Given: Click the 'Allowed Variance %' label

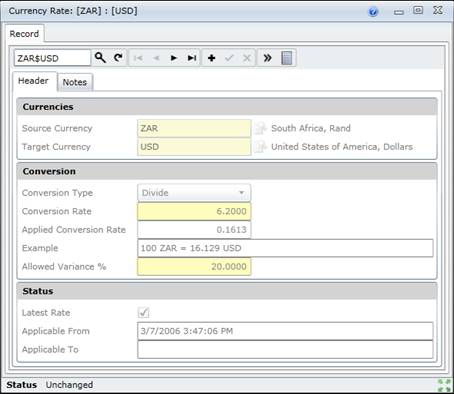Looking at the screenshot, I should tap(64, 267).
